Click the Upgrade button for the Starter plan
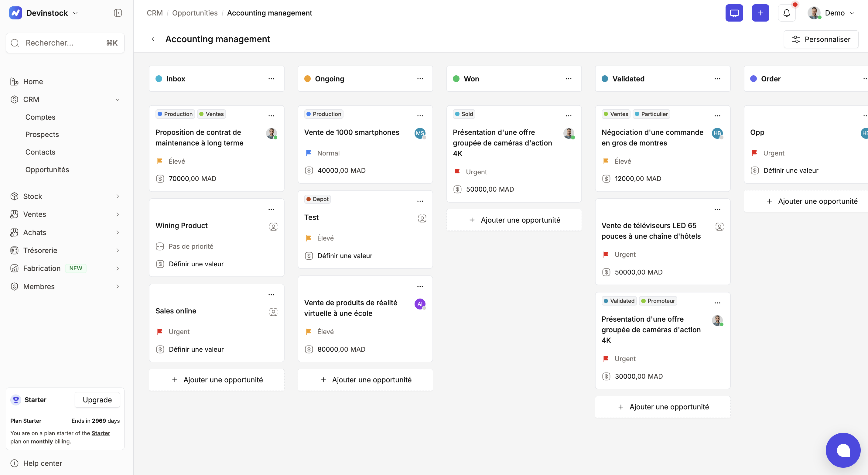 pyautogui.click(x=97, y=400)
